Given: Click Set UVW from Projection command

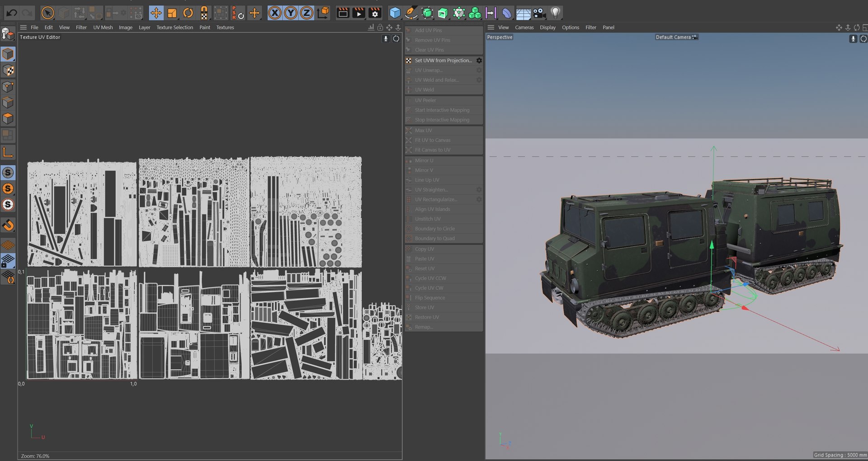Looking at the screenshot, I should 443,61.
